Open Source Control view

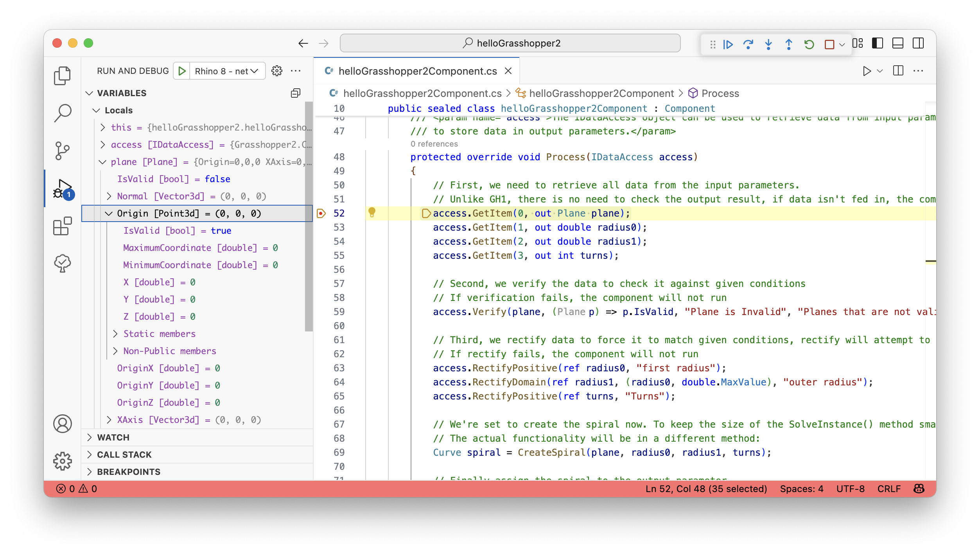click(x=62, y=151)
